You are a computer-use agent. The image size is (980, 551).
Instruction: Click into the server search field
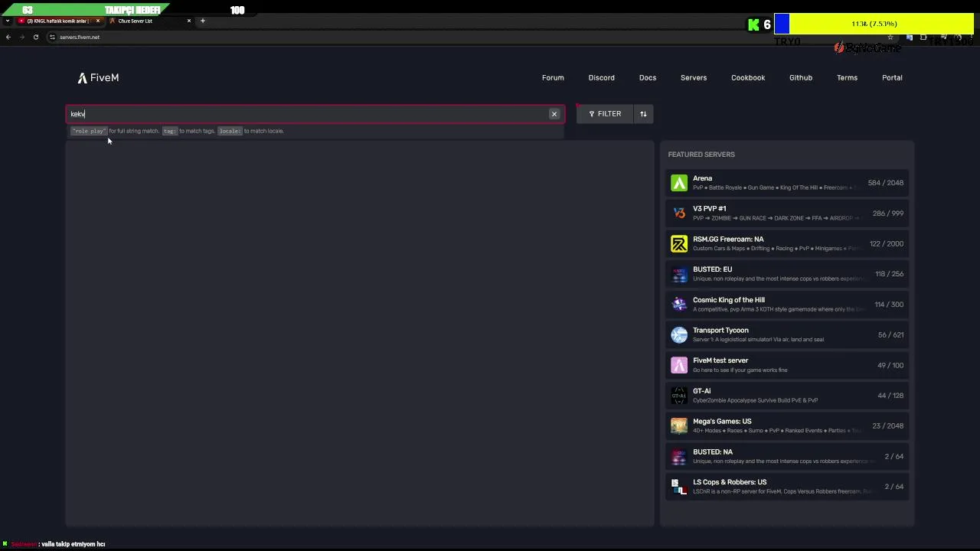[x=315, y=114]
